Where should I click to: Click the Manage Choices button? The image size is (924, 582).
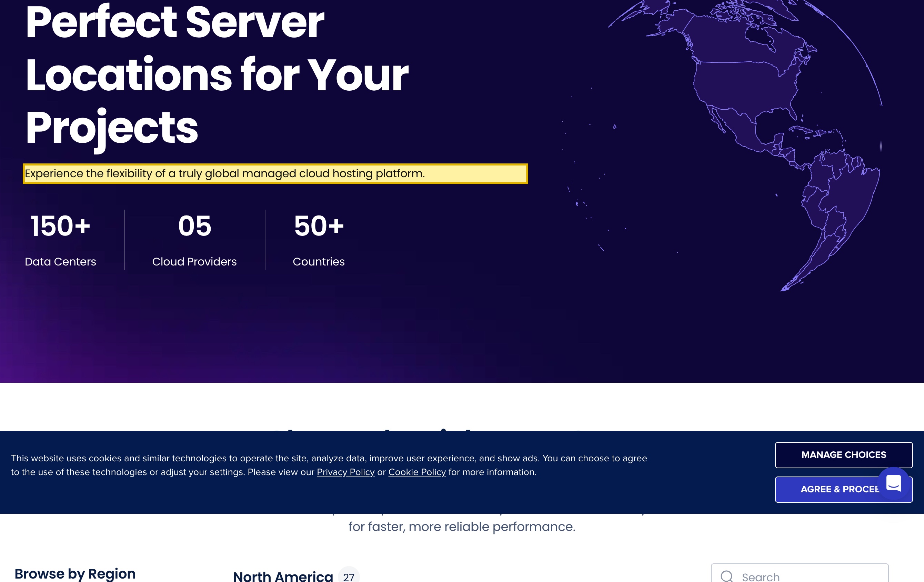click(843, 455)
